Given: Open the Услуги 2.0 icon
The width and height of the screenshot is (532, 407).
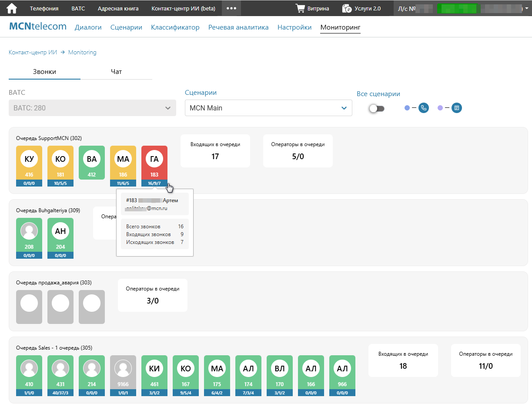Looking at the screenshot, I should [x=347, y=8].
